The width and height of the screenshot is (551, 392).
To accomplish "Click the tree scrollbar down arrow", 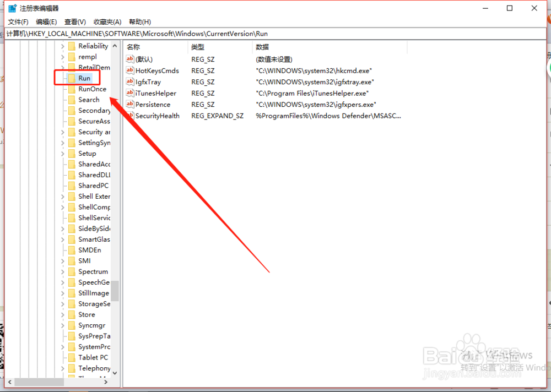I will (115, 373).
